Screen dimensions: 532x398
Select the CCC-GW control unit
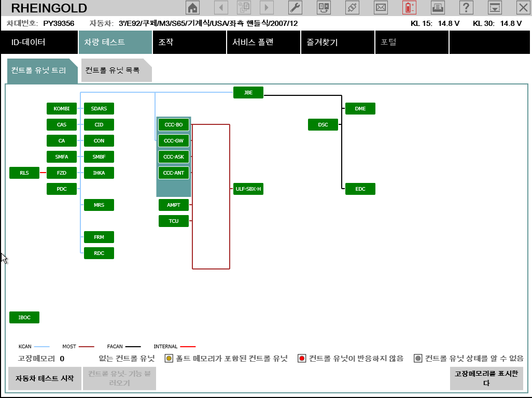[x=174, y=140]
